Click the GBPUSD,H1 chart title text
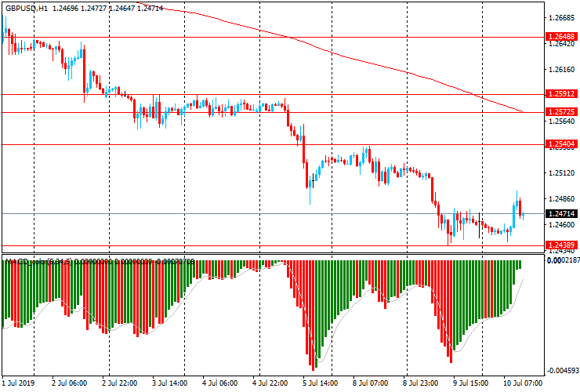The width and height of the screenshot is (580, 392). coord(27,9)
